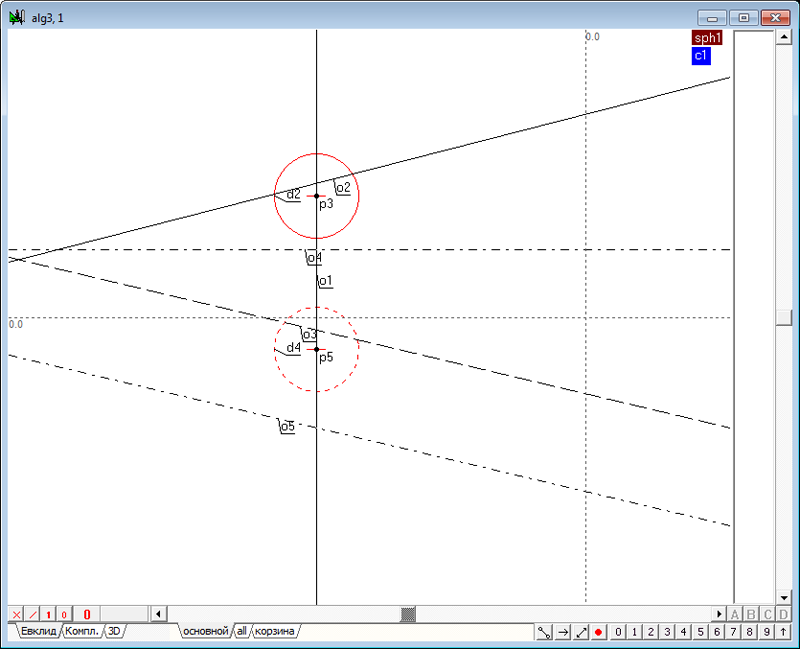Click the o2 line label
800x649 pixels.
[343, 188]
